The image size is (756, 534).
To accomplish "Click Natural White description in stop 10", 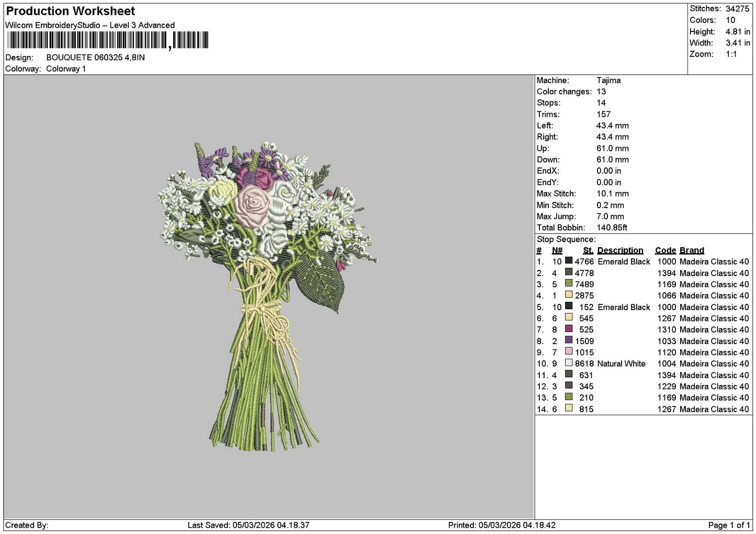I will [x=621, y=363].
